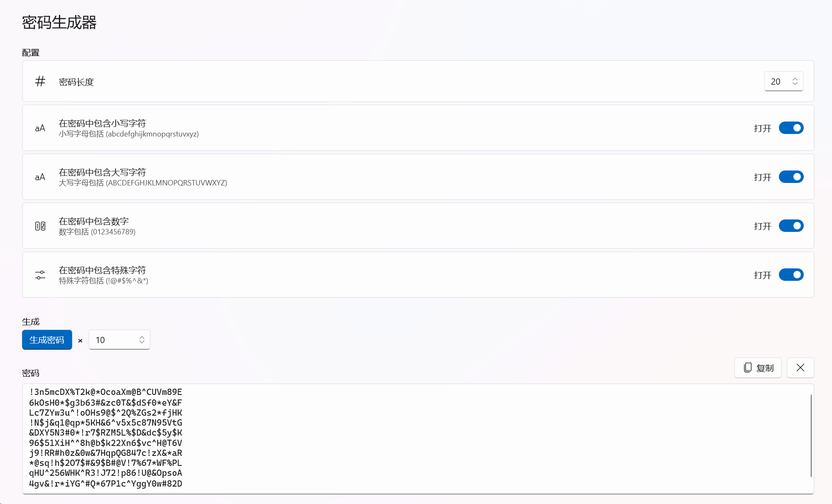Click the password line starting with &DXY5N3

point(106,433)
